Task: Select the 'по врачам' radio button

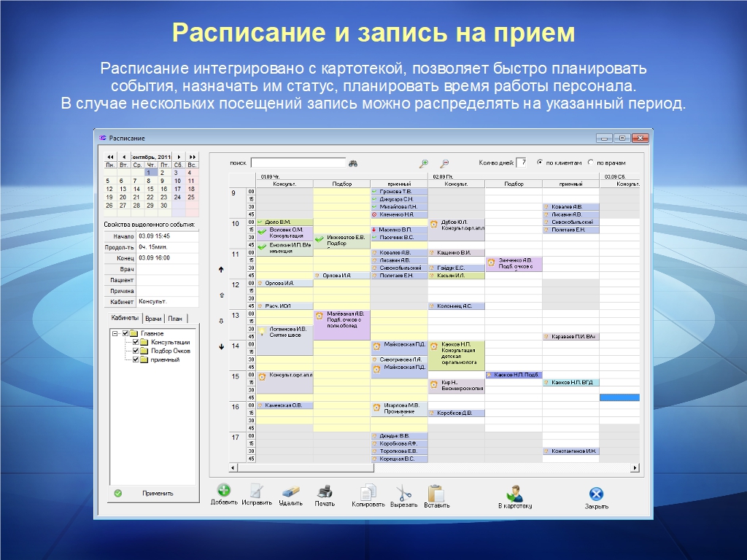Action: [591, 163]
